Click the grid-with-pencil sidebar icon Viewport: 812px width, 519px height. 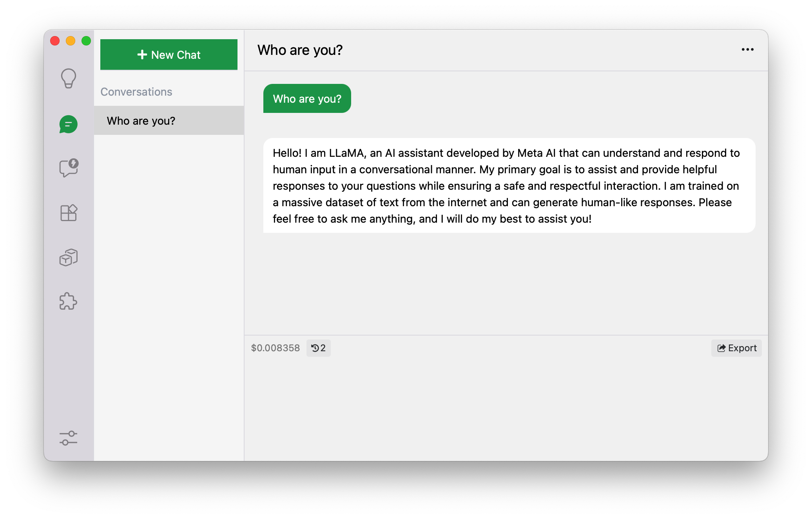[69, 213]
